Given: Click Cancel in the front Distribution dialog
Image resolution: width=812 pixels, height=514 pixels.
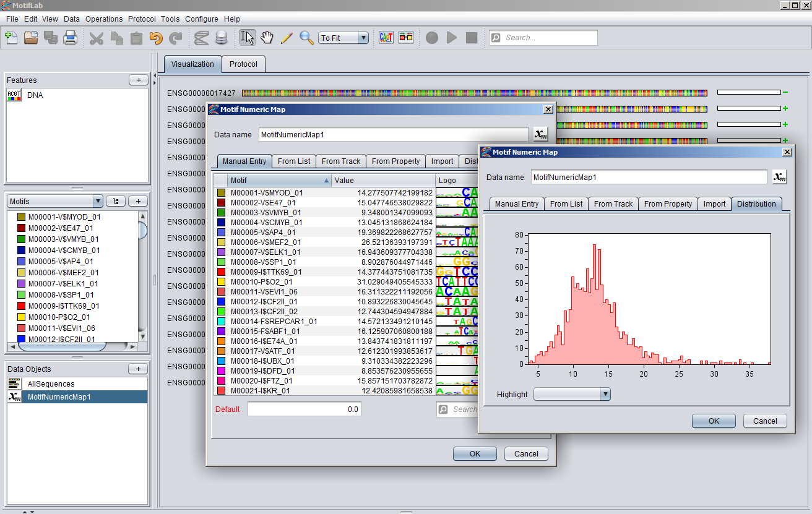Looking at the screenshot, I should [765, 421].
